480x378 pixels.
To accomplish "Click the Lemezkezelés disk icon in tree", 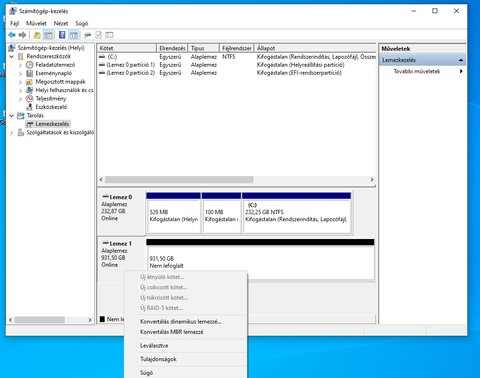I will 30,124.
